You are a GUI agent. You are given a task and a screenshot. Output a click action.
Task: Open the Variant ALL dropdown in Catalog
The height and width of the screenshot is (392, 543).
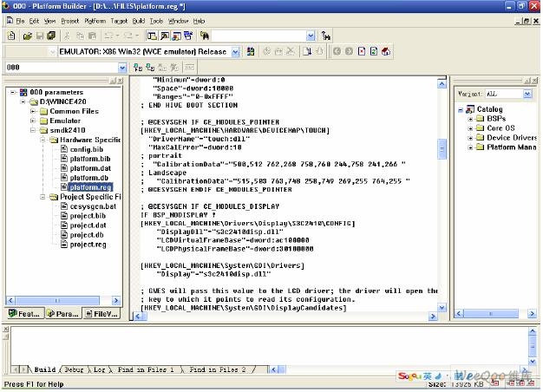[x=528, y=93]
